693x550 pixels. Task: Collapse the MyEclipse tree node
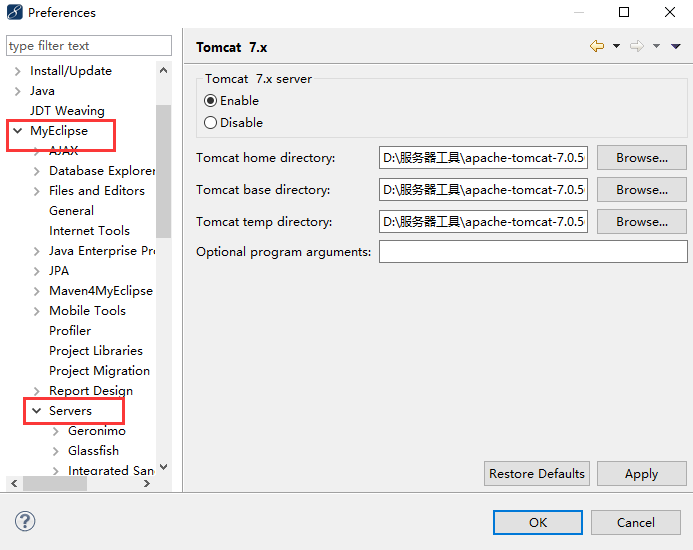coord(18,131)
